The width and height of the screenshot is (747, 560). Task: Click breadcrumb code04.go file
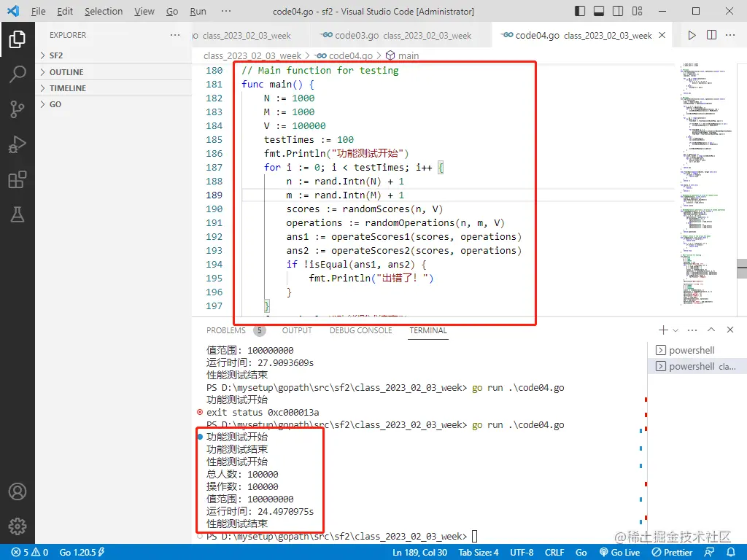click(344, 55)
